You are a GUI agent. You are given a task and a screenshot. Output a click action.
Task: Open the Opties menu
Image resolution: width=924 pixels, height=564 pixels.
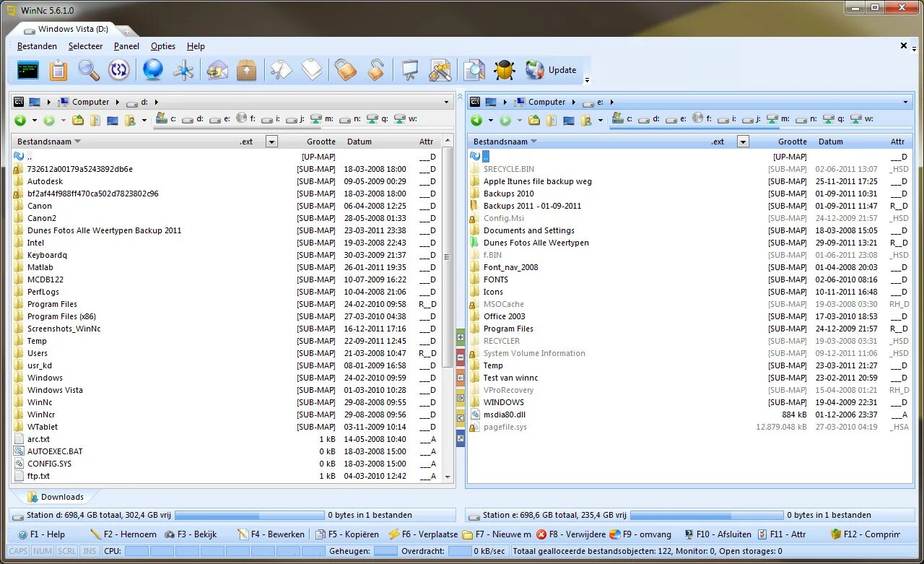(x=162, y=46)
